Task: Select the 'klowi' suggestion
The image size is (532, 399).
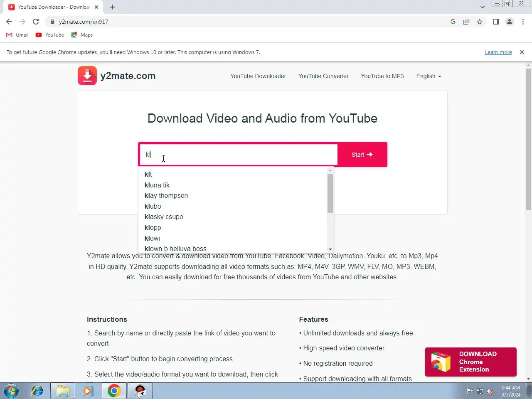Action: coord(233,238)
